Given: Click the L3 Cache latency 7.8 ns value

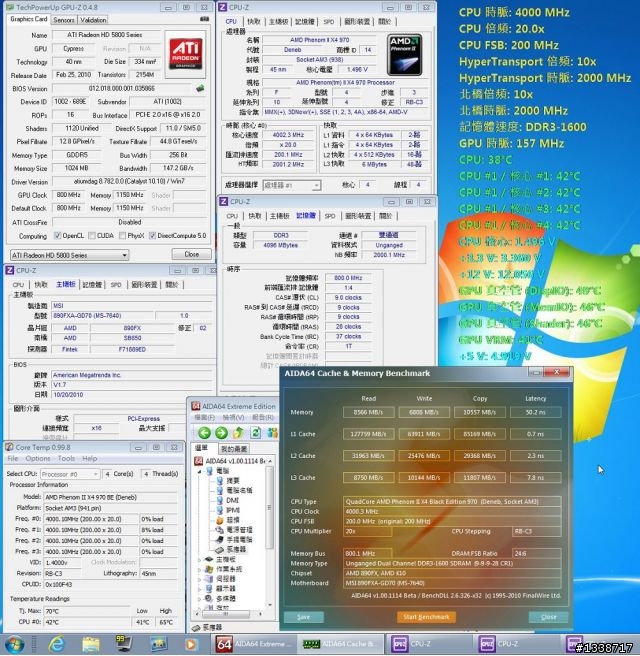Looking at the screenshot, I should tap(535, 477).
